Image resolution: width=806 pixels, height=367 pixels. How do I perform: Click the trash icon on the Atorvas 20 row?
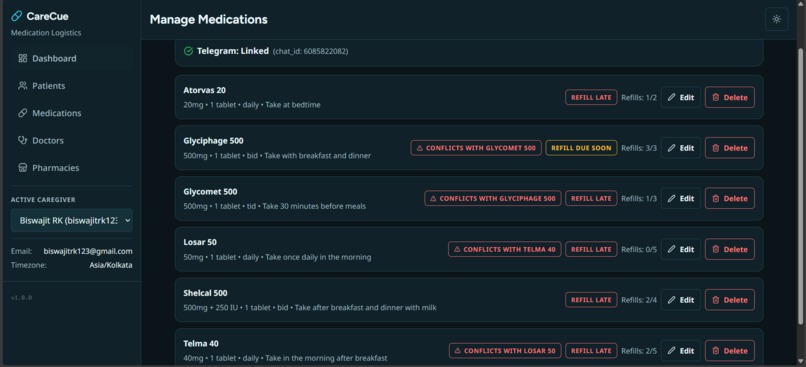[x=716, y=97]
